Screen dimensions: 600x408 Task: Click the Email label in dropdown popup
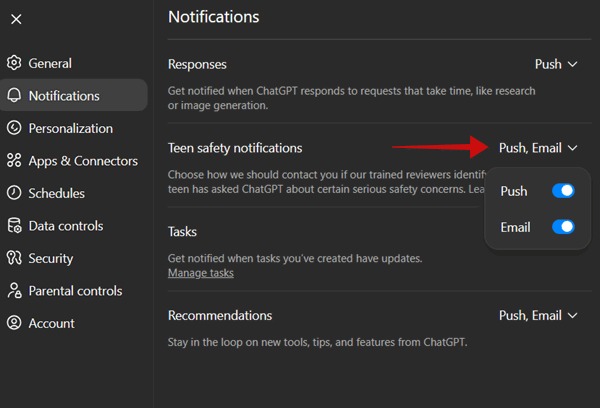pyautogui.click(x=515, y=227)
